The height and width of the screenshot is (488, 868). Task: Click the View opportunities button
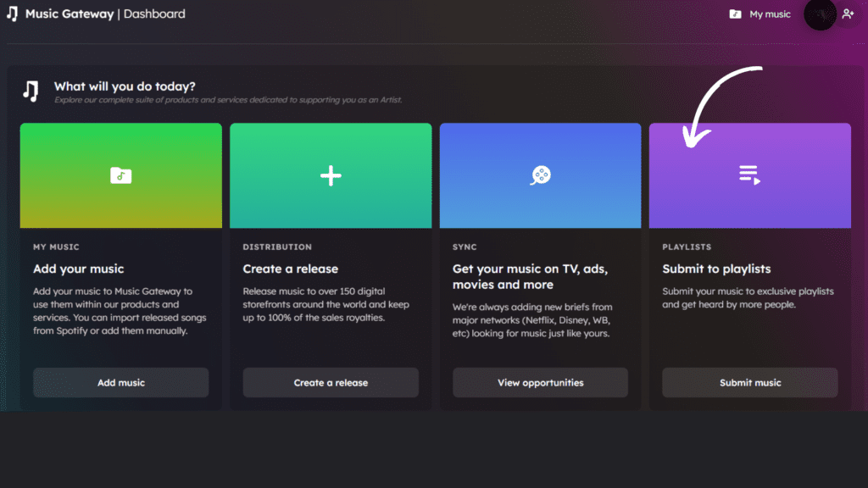click(540, 382)
